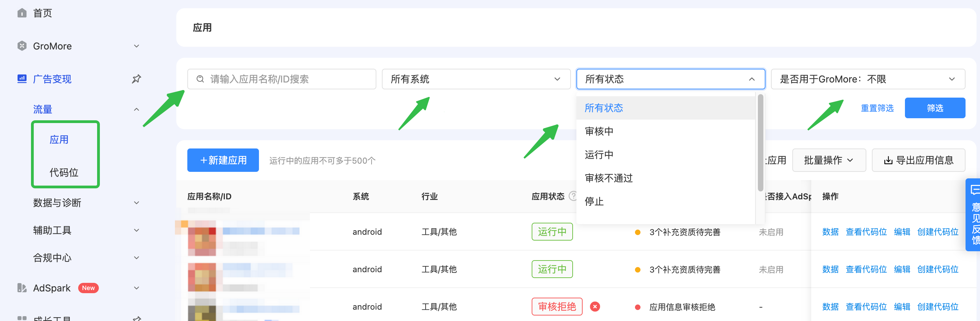Click the AdSpark sidebar icon
This screenshot has height=321, width=980.
pos(22,288)
